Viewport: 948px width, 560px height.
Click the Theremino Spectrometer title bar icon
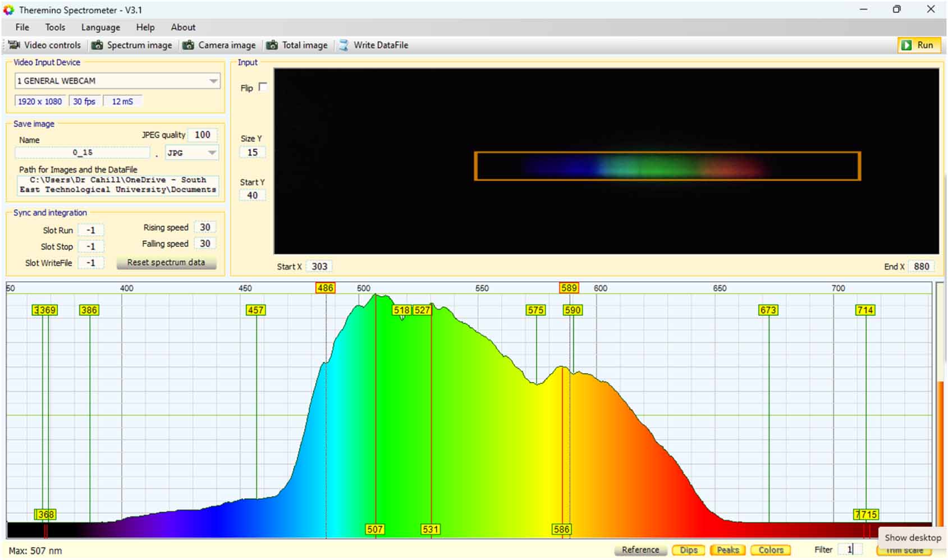coord(8,10)
